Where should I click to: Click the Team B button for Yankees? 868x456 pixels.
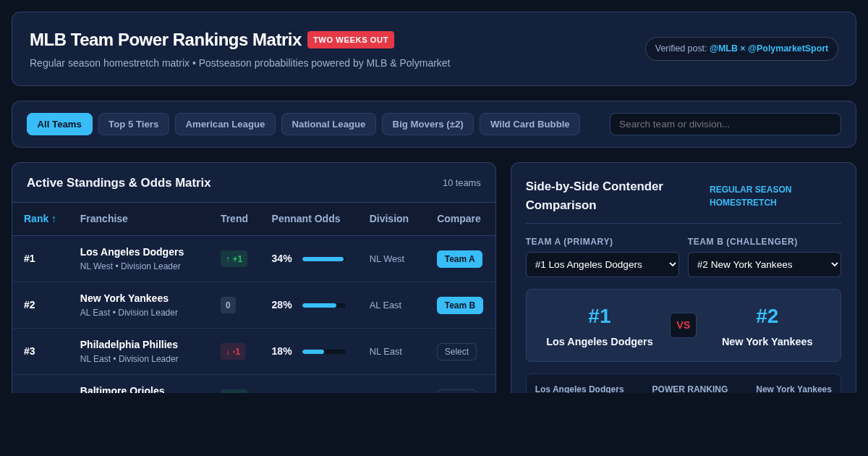pyautogui.click(x=460, y=305)
